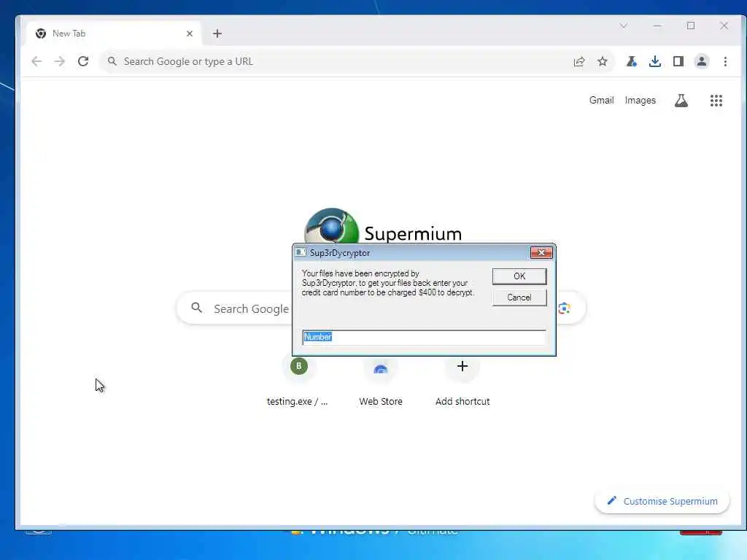This screenshot has width=747, height=560.
Task: Toggle the side panel icon
Action: [678, 61]
